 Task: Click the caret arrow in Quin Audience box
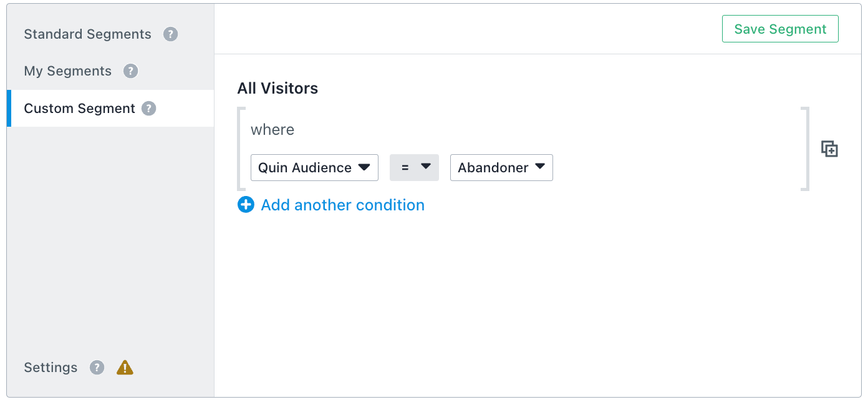coord(364,167)
